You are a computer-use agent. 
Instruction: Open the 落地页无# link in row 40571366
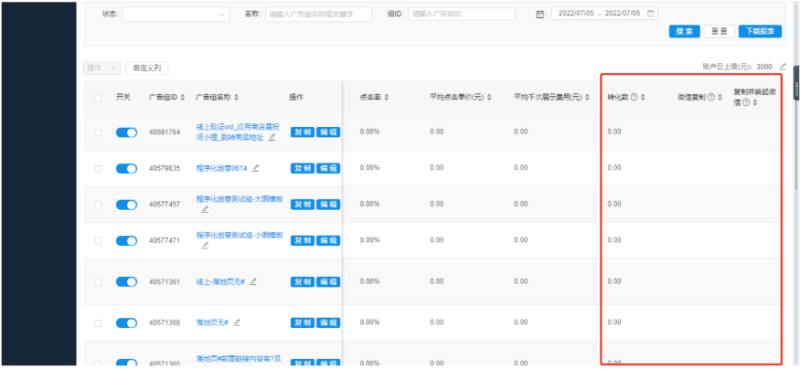(x=212, y=323)
